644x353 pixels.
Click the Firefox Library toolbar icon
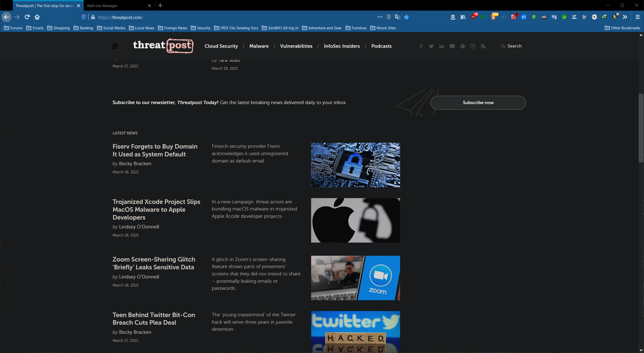pyautogui.click(x=463, y=17)
